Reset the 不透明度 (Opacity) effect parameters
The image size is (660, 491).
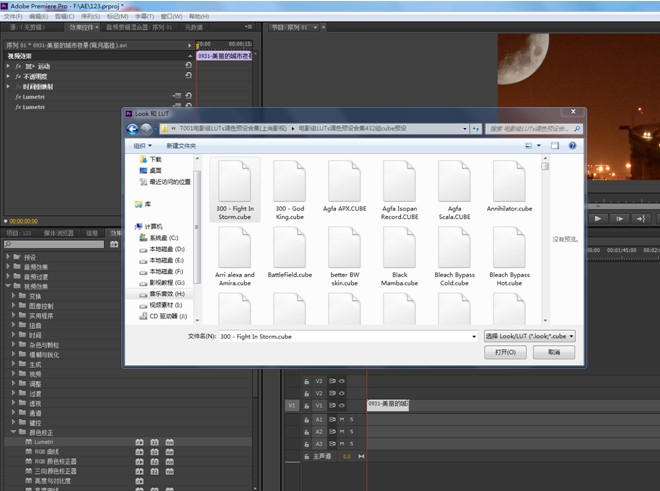pos(188,75)
